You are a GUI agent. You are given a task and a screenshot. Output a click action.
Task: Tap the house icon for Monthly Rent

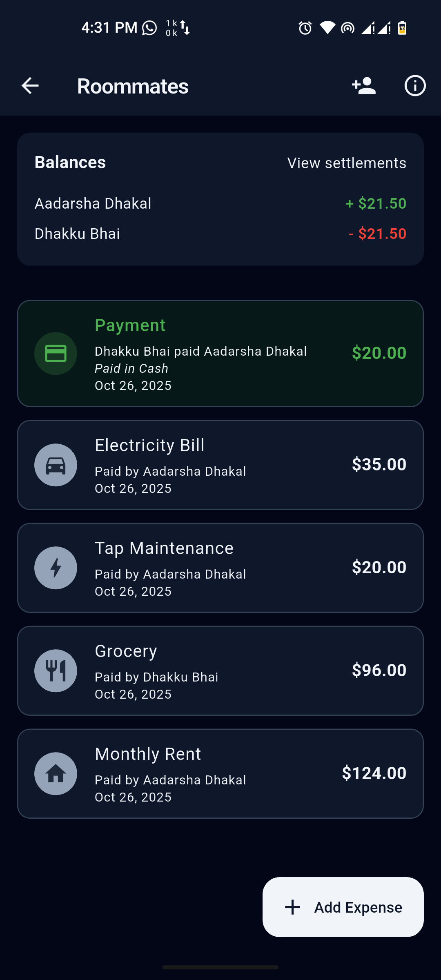pos(56,774)
